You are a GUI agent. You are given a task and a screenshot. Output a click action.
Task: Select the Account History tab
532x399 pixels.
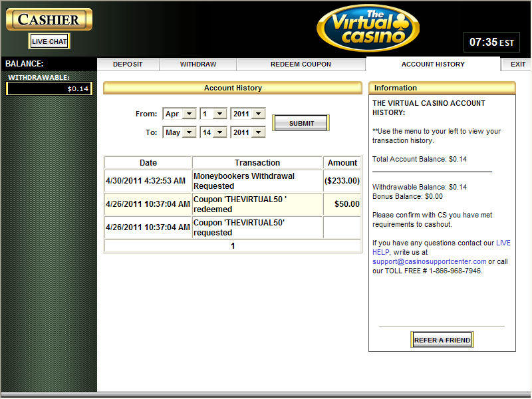pyautogui.click(x=433, y=64)
